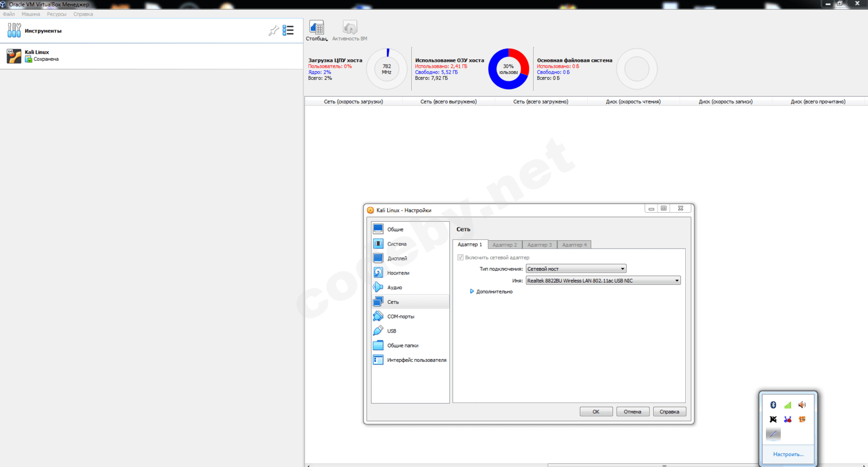Open the Общие settings category icon
The image size is (868, 467).
tap(378, 229)
